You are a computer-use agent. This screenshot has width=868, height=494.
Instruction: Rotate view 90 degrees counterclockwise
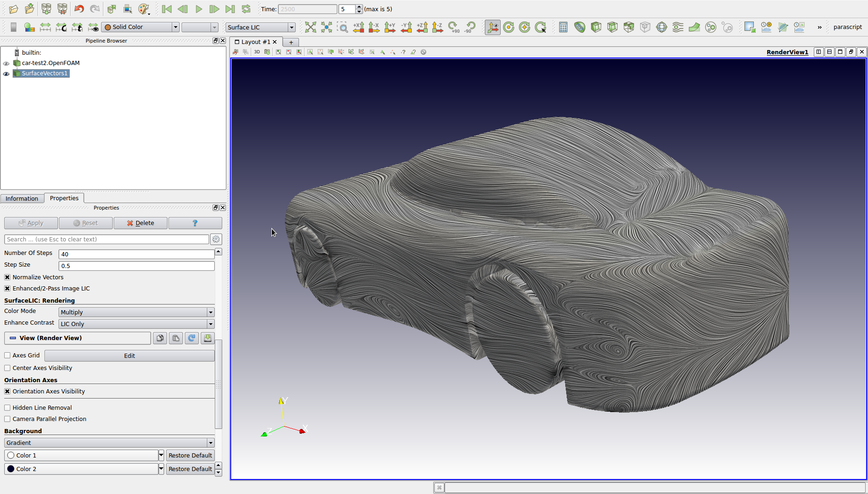tap(470, 27)
